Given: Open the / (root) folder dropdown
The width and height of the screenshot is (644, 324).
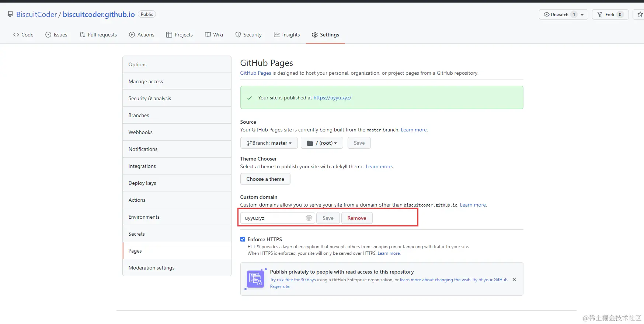Looking at the screenshot, I should tap(322, 143).
